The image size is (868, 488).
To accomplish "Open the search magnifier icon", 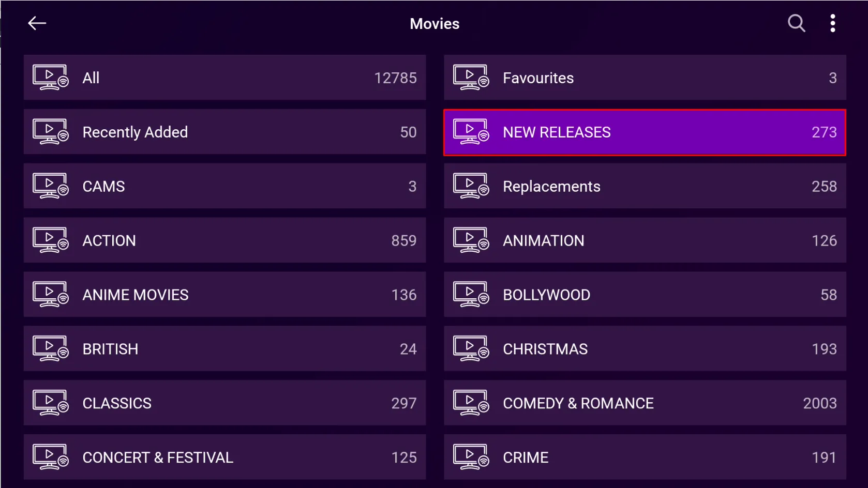I will click(796, 23).
